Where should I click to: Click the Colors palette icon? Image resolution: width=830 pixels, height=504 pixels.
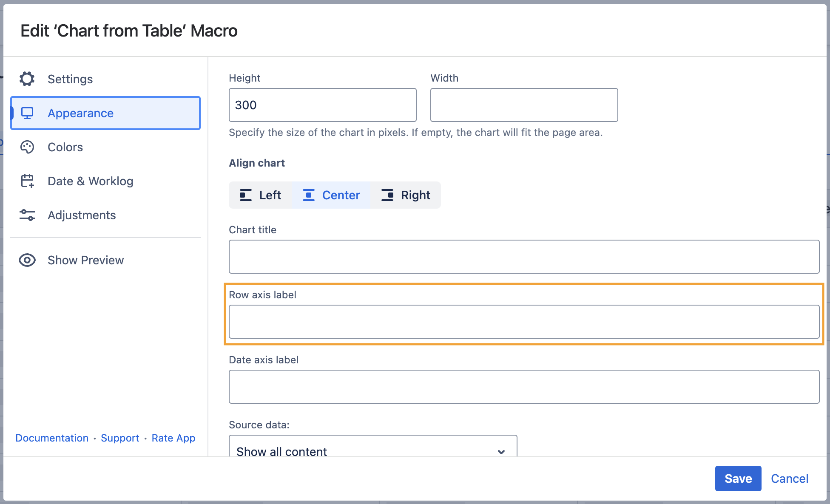[x=27, y=147]
